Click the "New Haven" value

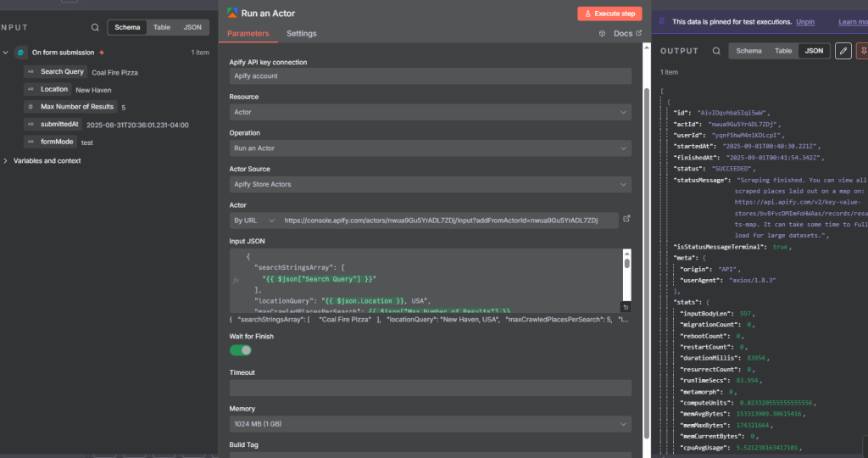93,90
